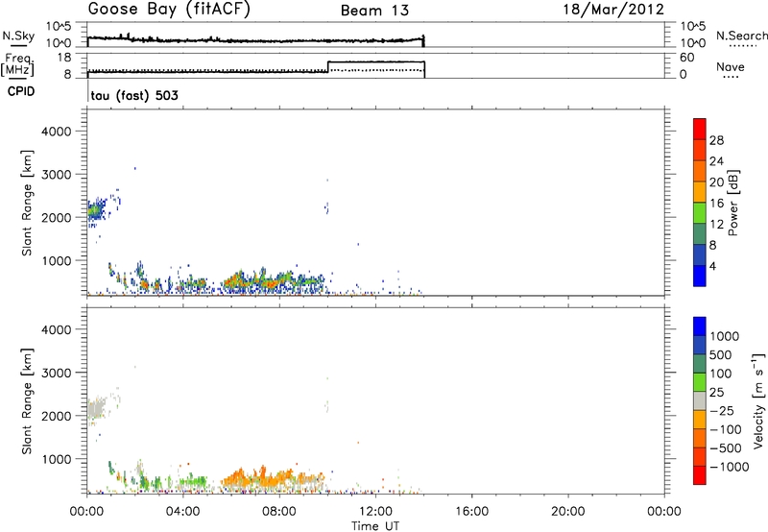Click the "3000" tick in the Power panel
Image resolution: width=768 pixels, height=532 pixels.
click(x=57, y=175)
